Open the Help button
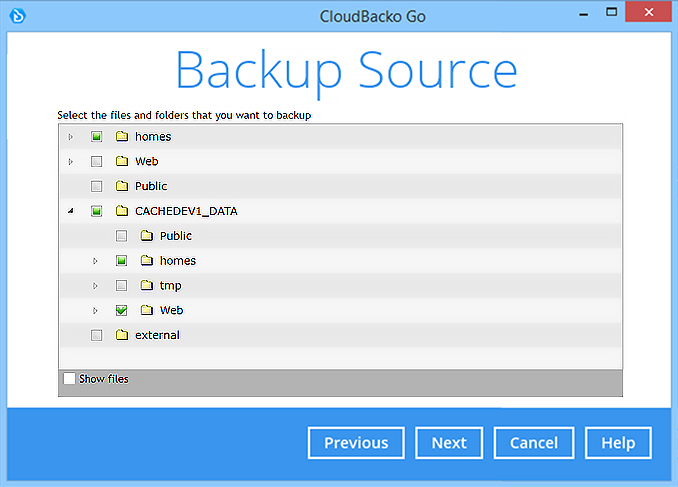The height and width of the screenshot is (487, 678). point(618,443)
